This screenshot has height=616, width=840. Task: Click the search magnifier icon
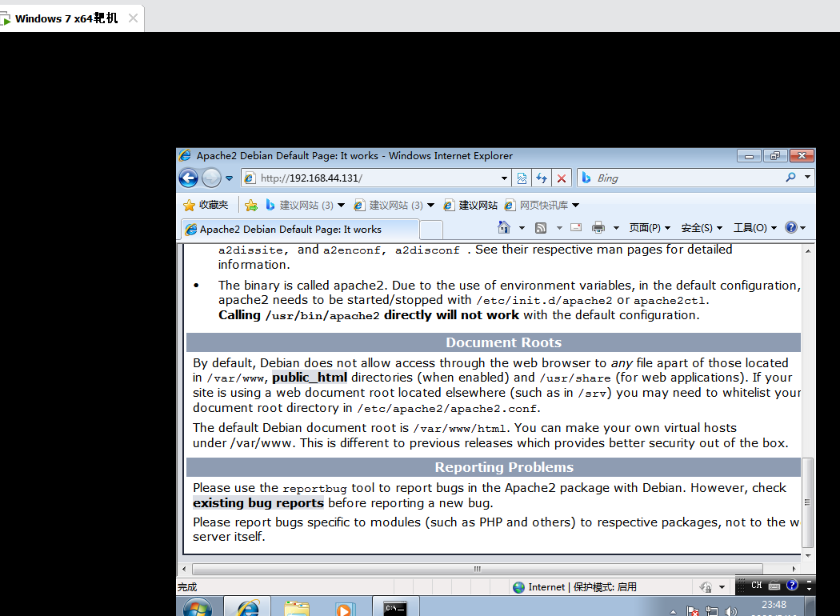(x=790, y=178)
